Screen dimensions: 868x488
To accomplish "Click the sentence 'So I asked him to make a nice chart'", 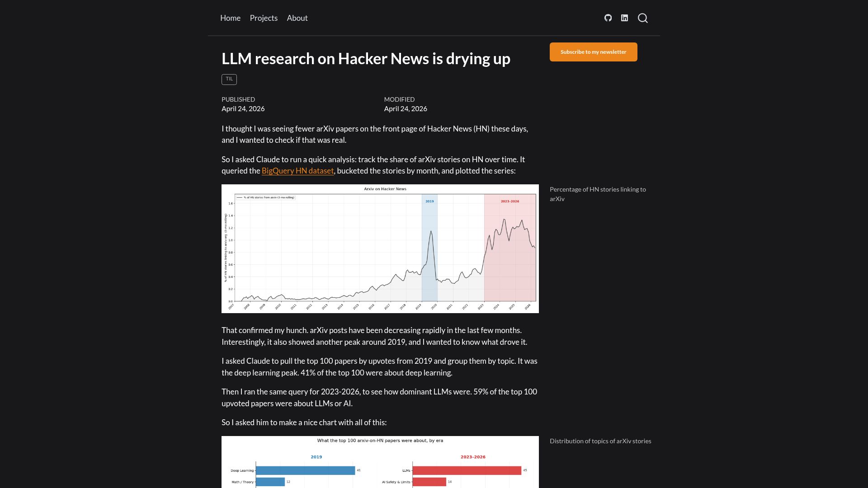I will [x=304, y=422].
